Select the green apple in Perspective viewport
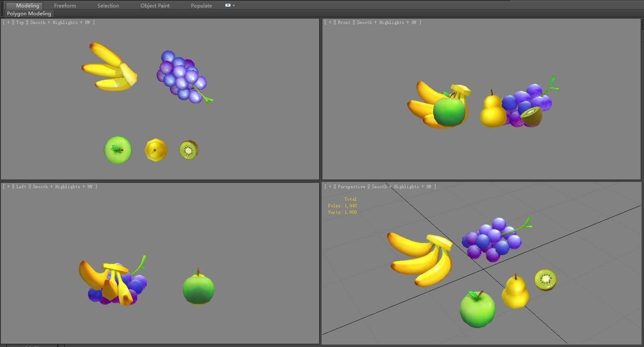This screenshot has width=644, height=347. (477, 309)
